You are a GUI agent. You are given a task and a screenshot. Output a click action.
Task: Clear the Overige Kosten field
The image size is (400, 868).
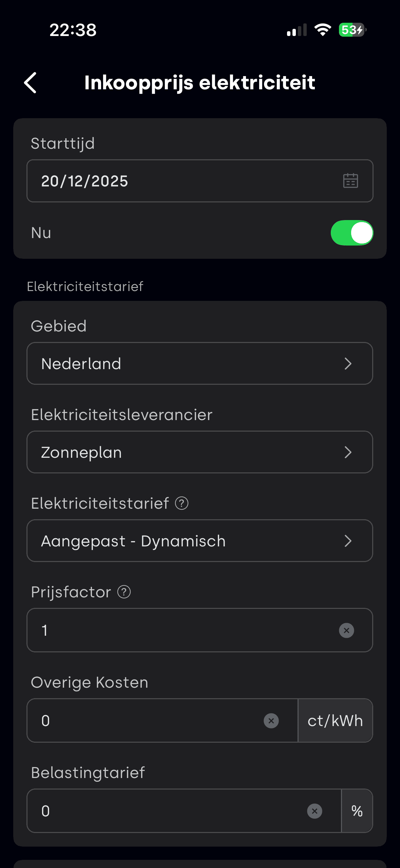click(271, 721)
